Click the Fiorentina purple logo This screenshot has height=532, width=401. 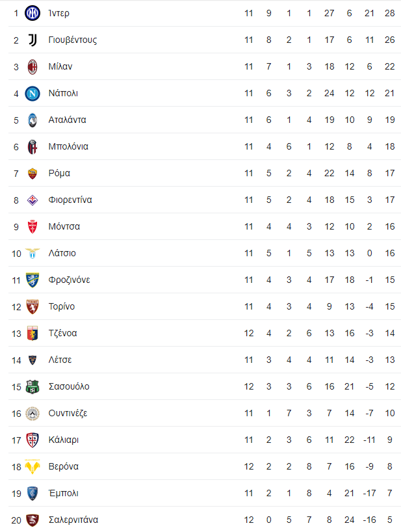(x=32, y=200)
